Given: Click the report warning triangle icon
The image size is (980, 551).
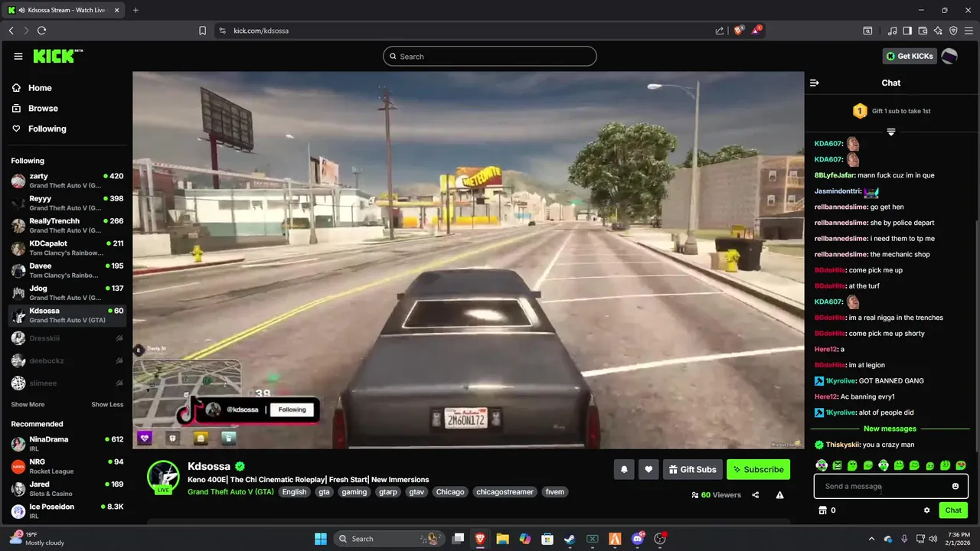Looking at the screenshot, I should (x=779, y=495).
